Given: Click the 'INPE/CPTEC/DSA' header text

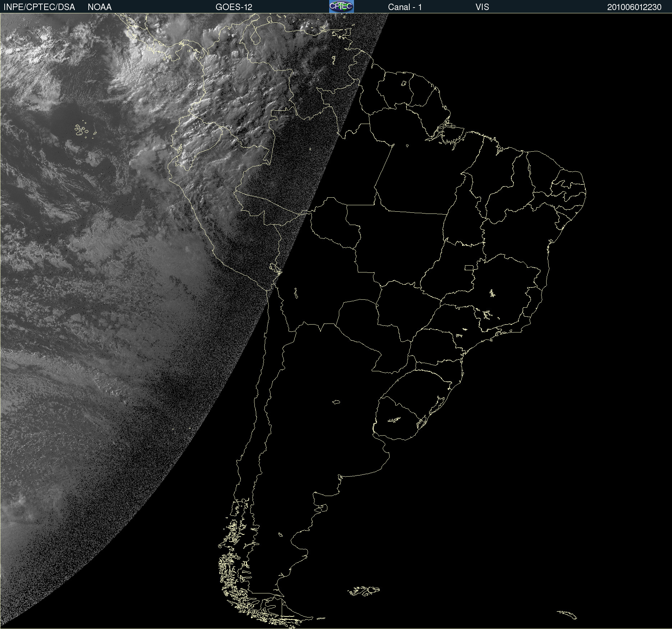Looking at the screenshot, I should (39, 7).
